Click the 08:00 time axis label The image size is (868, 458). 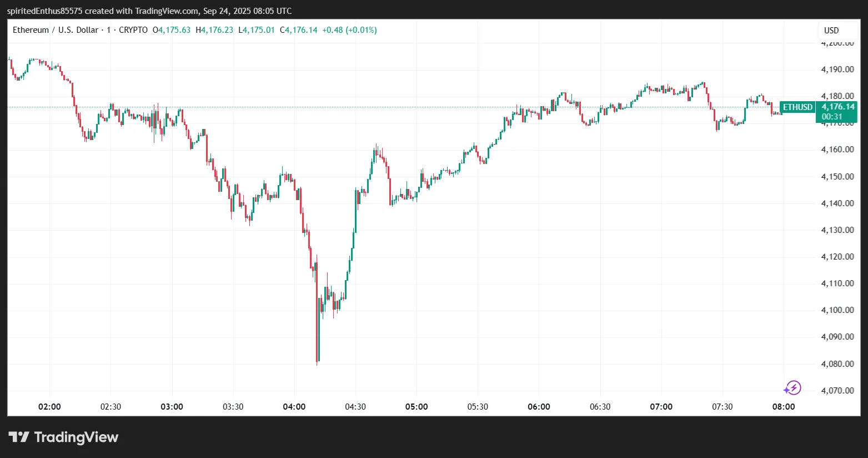[x=784, y=407]
